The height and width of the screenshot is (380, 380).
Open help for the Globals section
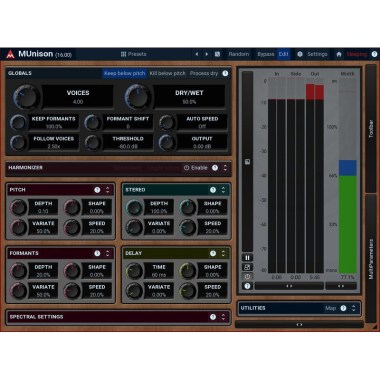(x=225, y=73)
